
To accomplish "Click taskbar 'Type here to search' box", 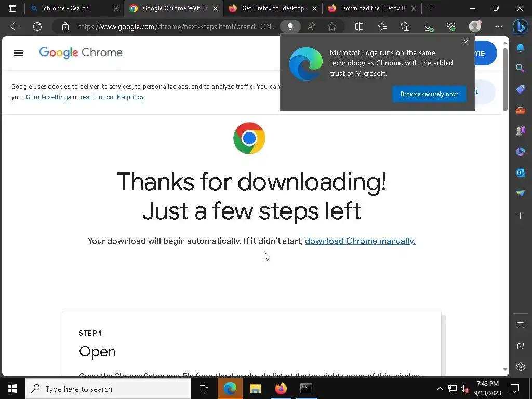I will tap(108, 389).
